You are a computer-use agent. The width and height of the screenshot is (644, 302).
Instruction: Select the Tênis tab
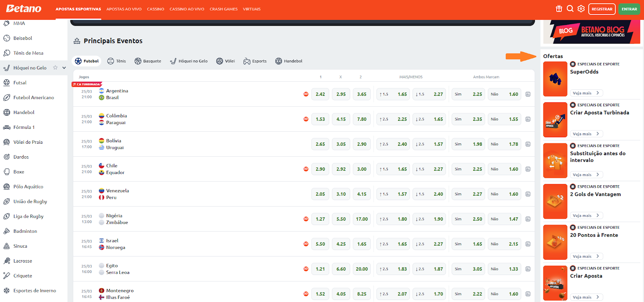tap(117, 61)
